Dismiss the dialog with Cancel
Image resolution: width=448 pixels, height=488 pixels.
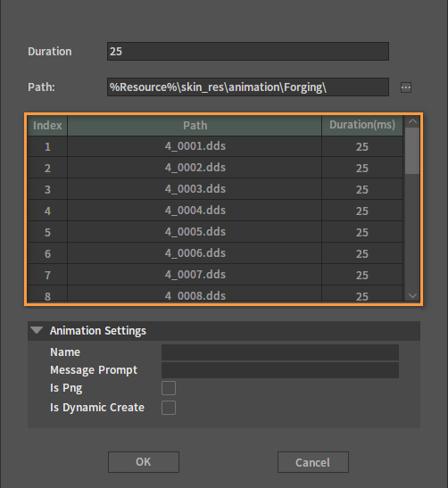[313, 462]
